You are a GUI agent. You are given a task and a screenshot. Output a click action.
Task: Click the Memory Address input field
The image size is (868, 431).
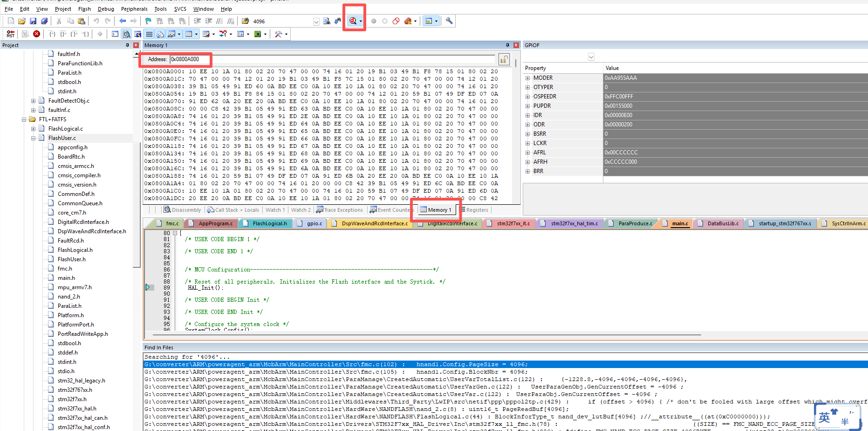332,59
